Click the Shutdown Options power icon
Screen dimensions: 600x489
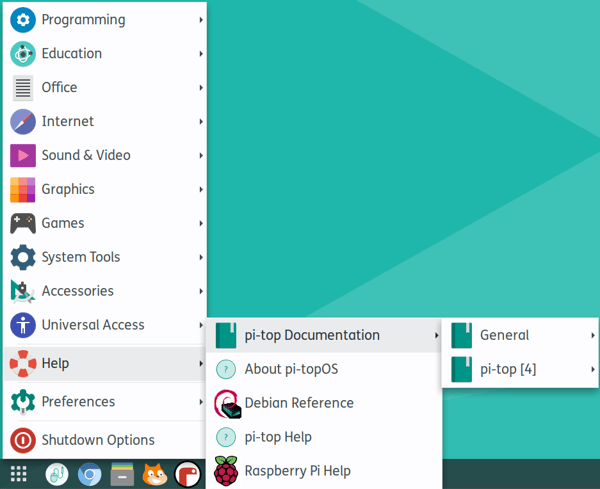coord(23,440)
